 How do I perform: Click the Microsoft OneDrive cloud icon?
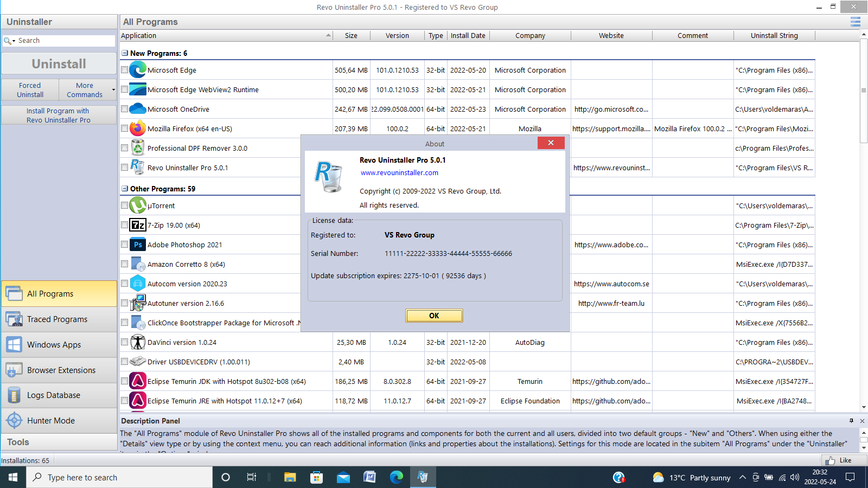[138, 109]
